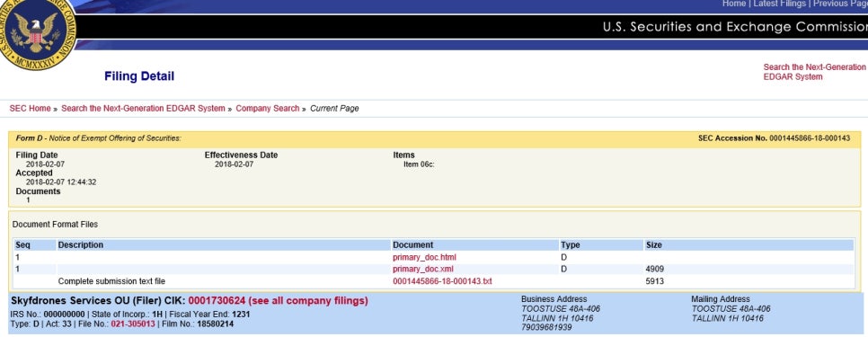The height and width of the screenshot is (337, 868).
Task: Select Document Format Files heading
Action: pos(55,225)
